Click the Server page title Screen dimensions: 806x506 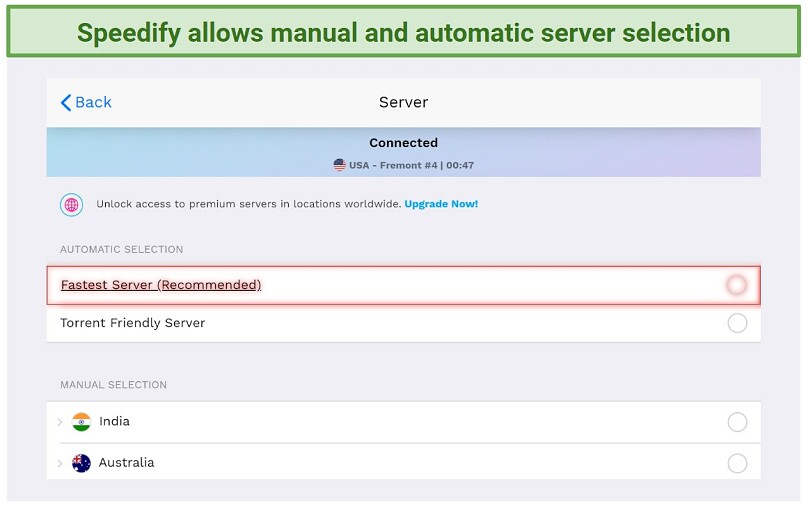(404, 102)
